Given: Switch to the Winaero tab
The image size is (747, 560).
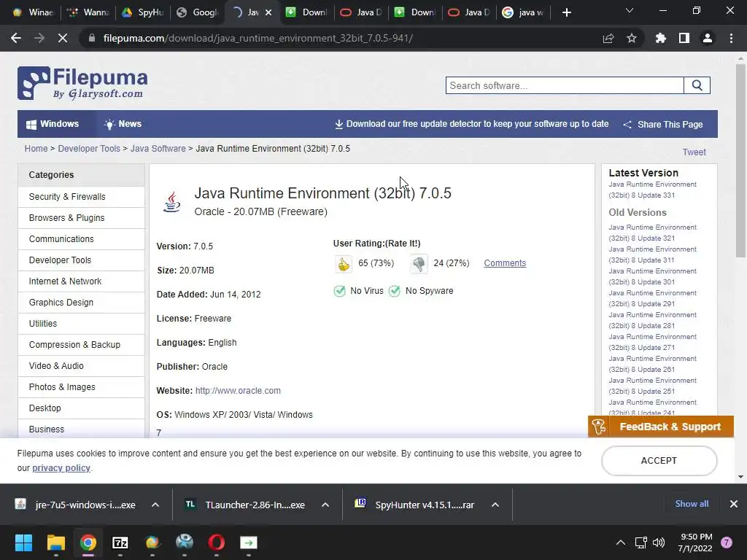Looking at the screenshot, I should (x=32, y=12).
